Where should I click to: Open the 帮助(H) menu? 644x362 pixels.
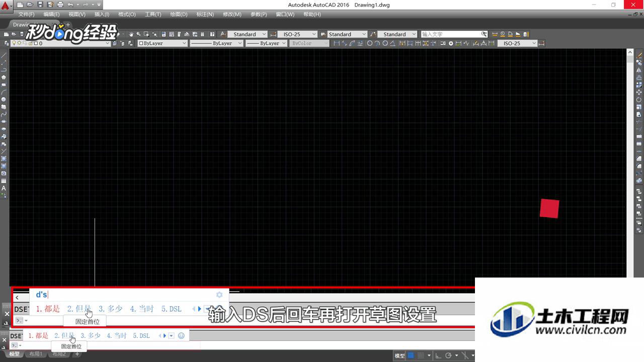[312, 14]
